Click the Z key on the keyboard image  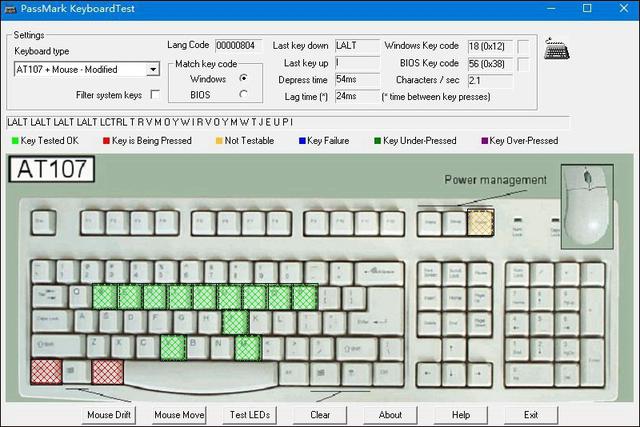click(x=98, y=347)
